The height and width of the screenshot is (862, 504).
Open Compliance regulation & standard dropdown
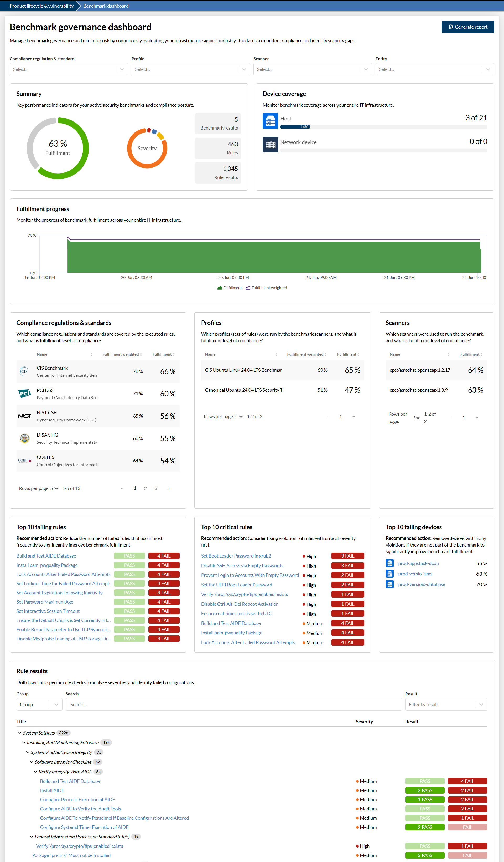tap(69, 69)
